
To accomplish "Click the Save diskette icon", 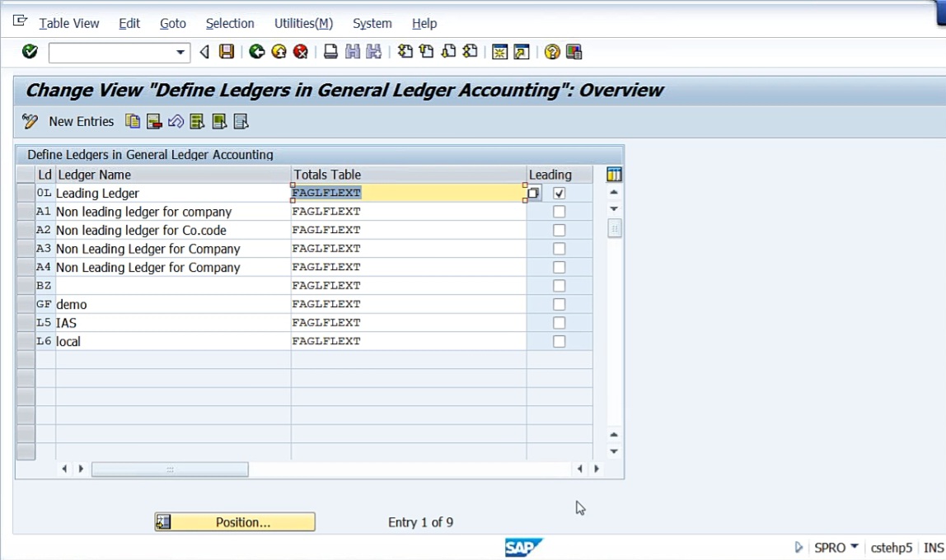I will [x=227, y=52].
